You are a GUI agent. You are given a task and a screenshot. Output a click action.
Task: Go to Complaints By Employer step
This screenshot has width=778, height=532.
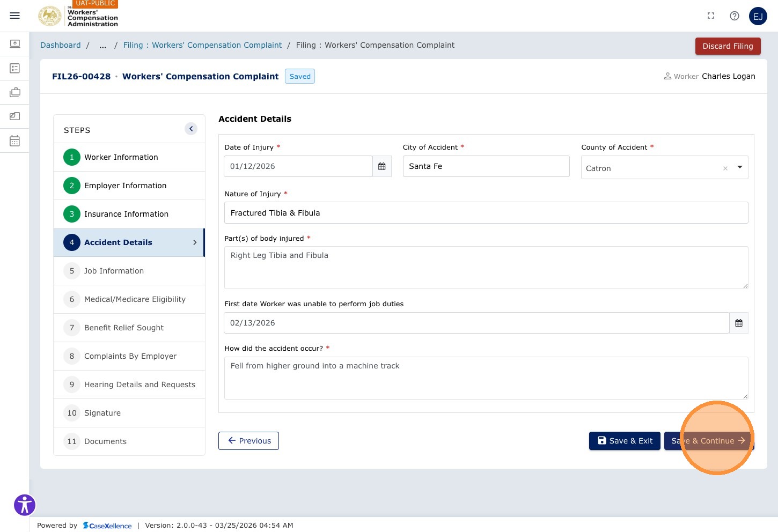pyautogui.click(x=129, y=356)
